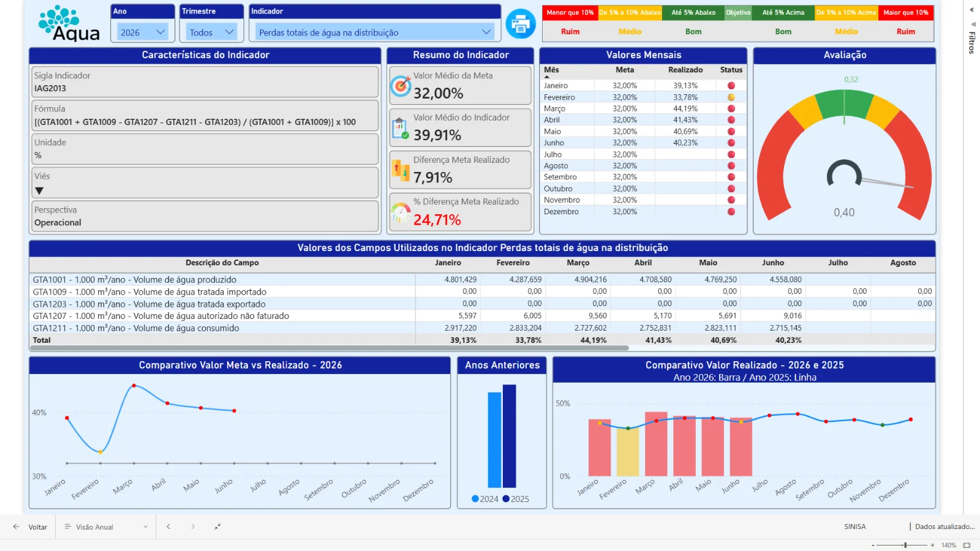980x551 pixels.
Task: Go to previous page with left chevron
Action: tap(168, 527)
